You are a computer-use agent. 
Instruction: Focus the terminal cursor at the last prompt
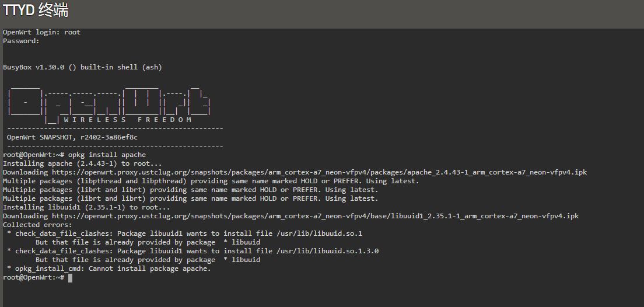point(70,278)
